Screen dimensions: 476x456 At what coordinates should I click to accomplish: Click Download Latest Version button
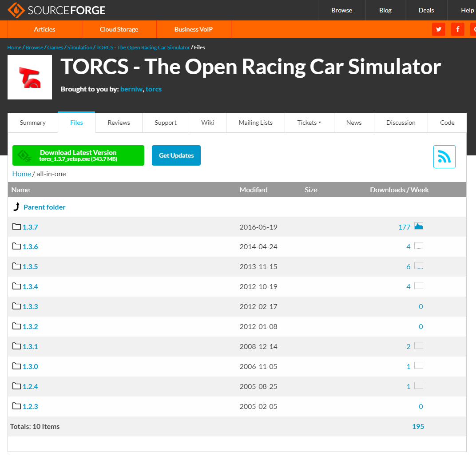click(78, 155)
